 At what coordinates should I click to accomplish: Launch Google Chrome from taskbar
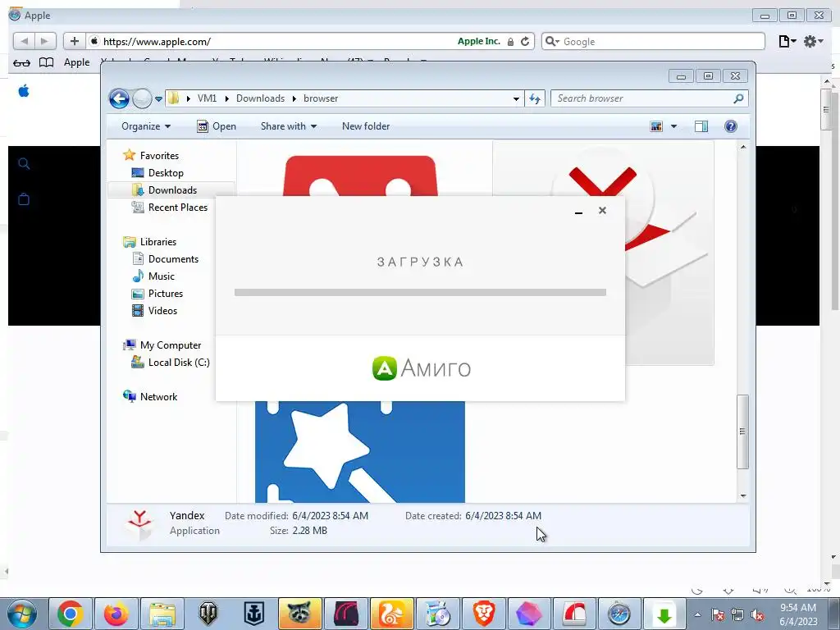[x=71, y=614]
